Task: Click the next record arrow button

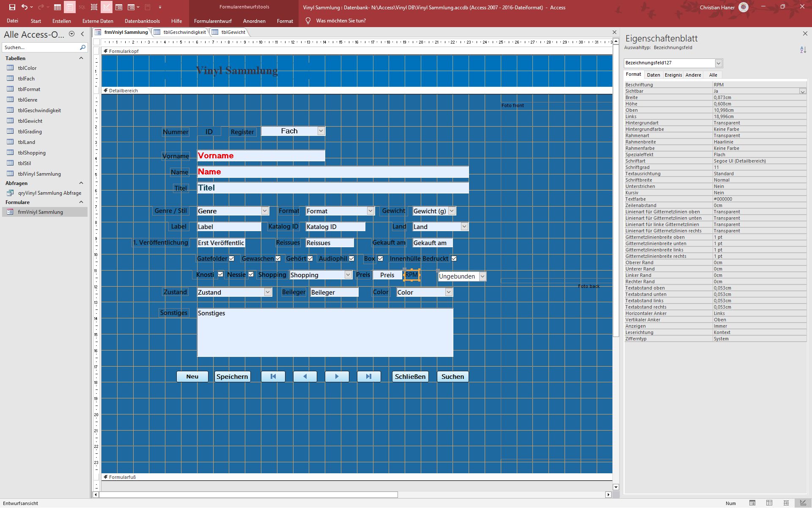Action: pos(337,376)
